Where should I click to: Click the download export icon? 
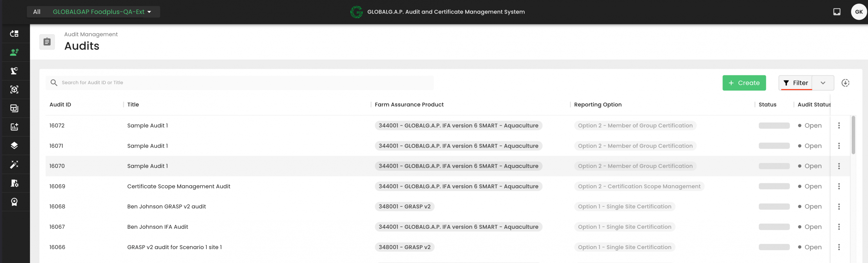point(845,83)
